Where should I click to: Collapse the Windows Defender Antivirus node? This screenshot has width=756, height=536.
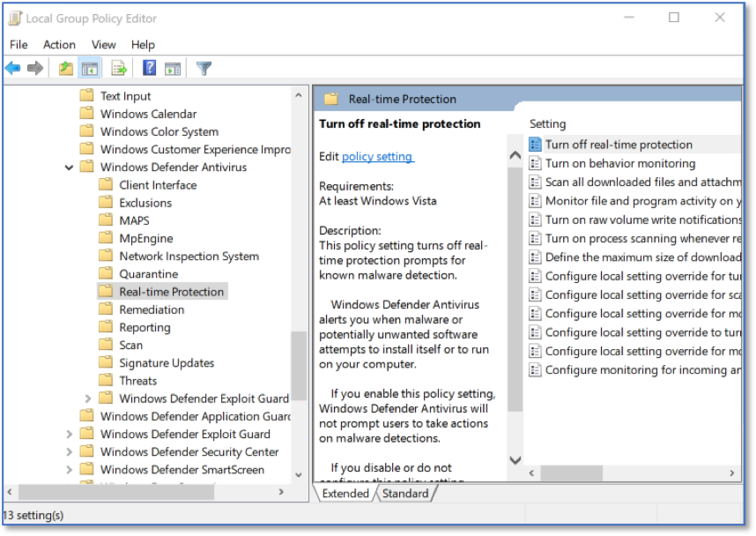70,167
